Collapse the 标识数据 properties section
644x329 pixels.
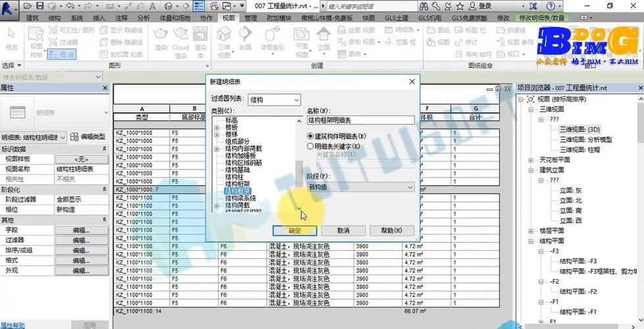pyautogui.click(x=104, y=149)
